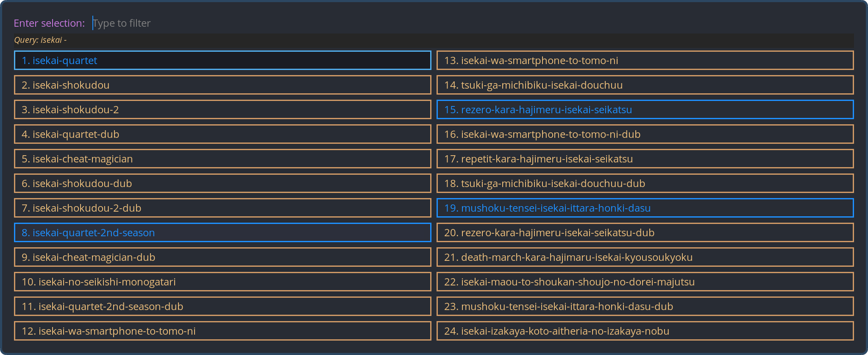Select entry 17 repetit-kara-hajimeru-isekai-seikatsu
The height and width of the screenshot is (355, 868).
(x=645, y=159)
